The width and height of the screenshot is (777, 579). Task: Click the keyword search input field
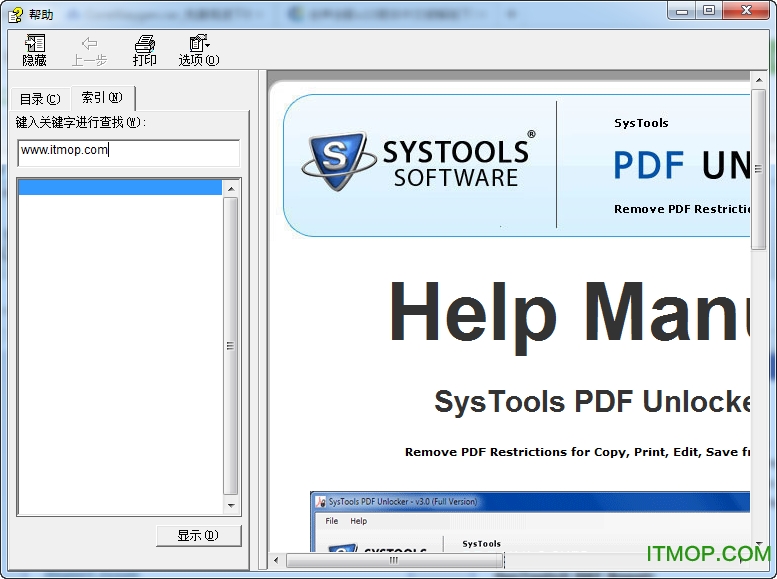128,153
